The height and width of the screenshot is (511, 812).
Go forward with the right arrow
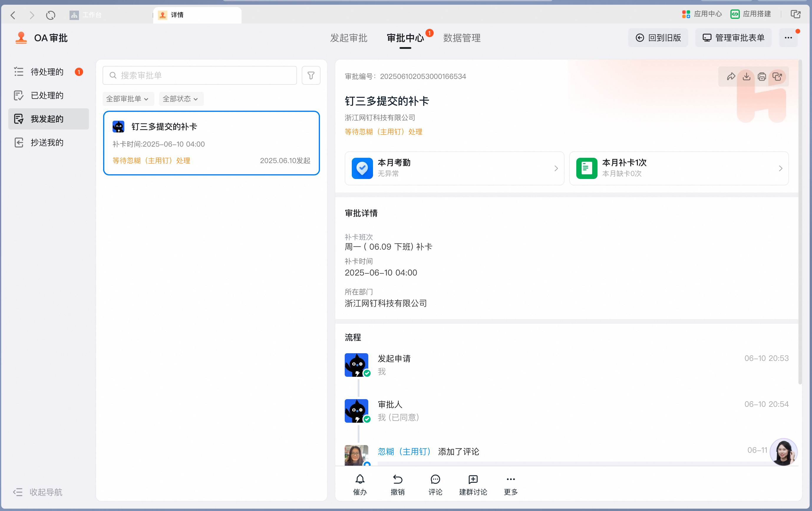tap(32, 15)
